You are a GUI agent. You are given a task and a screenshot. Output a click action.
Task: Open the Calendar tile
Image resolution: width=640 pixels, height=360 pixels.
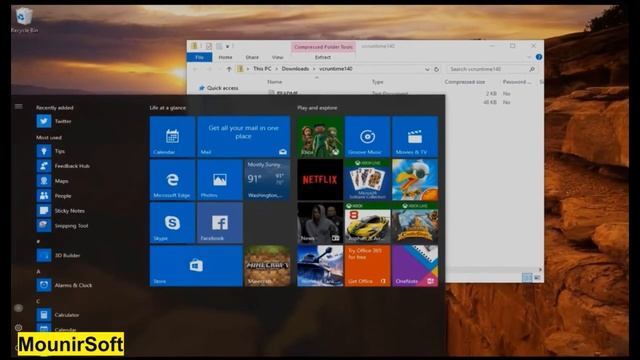click(172, 137)
